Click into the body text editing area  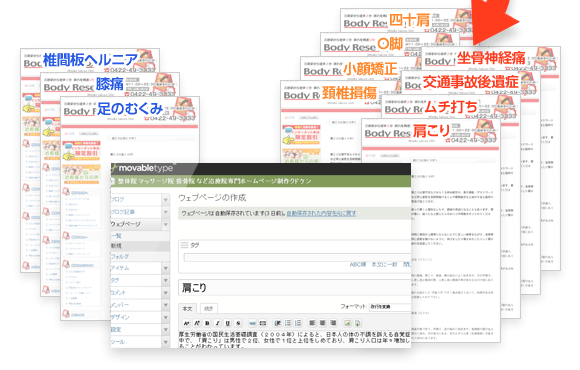(295, 340)
